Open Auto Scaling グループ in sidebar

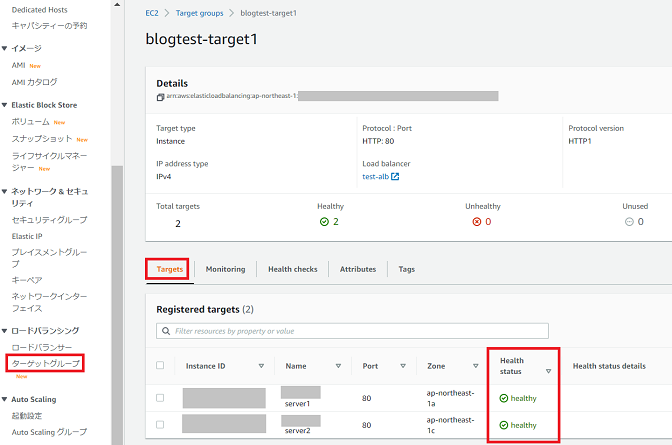(49, 432)
